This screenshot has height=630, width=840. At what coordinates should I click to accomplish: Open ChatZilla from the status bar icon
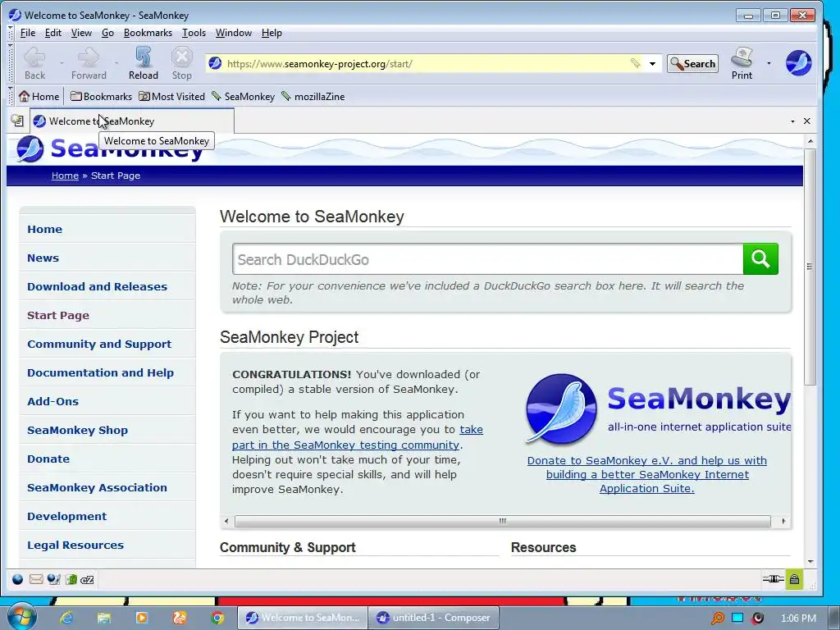pos(87,579)
